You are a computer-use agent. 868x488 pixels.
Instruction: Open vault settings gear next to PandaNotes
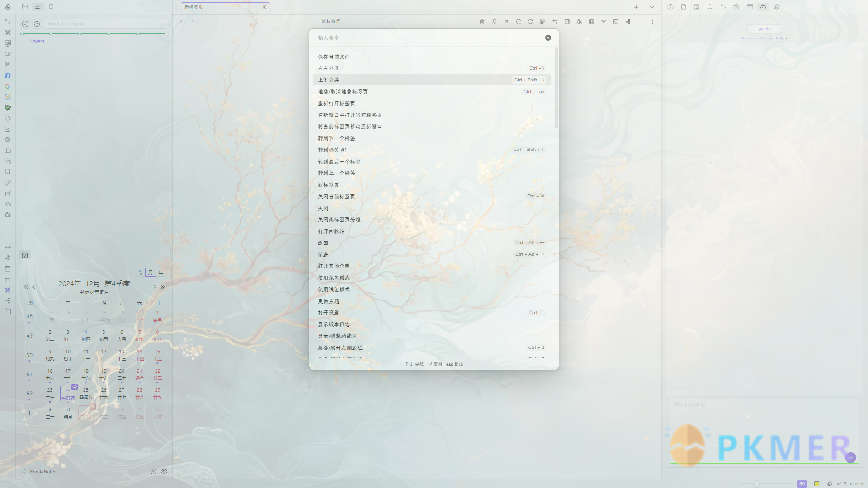(164, 471)
